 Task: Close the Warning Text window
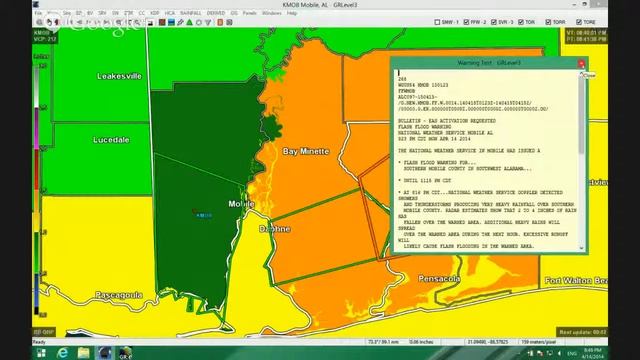(x=581, y=64)
